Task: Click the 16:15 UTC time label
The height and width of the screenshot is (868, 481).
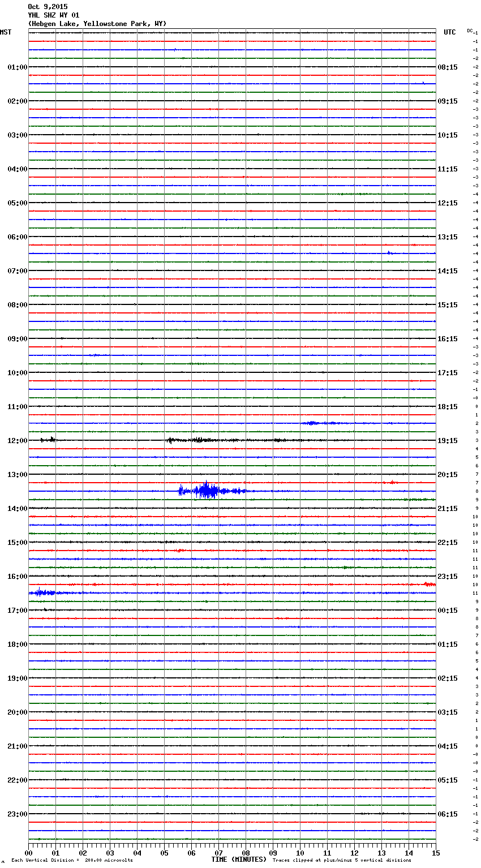Action: [448, 339]
